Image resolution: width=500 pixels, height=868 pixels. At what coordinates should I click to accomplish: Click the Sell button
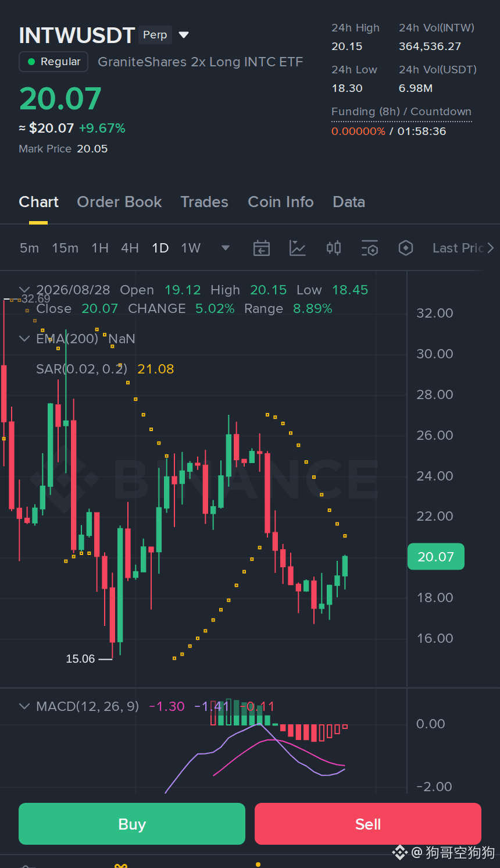(368, 824)
